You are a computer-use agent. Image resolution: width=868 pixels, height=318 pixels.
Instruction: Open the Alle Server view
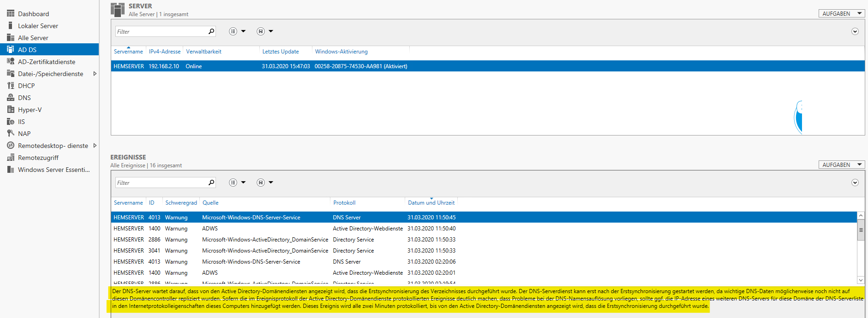coord(33,38)
